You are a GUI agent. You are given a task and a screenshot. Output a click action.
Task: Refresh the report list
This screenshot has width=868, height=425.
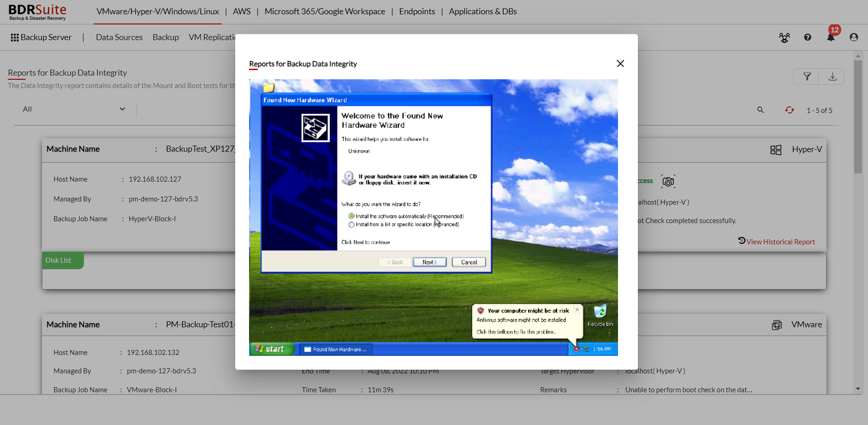[790, 110]
